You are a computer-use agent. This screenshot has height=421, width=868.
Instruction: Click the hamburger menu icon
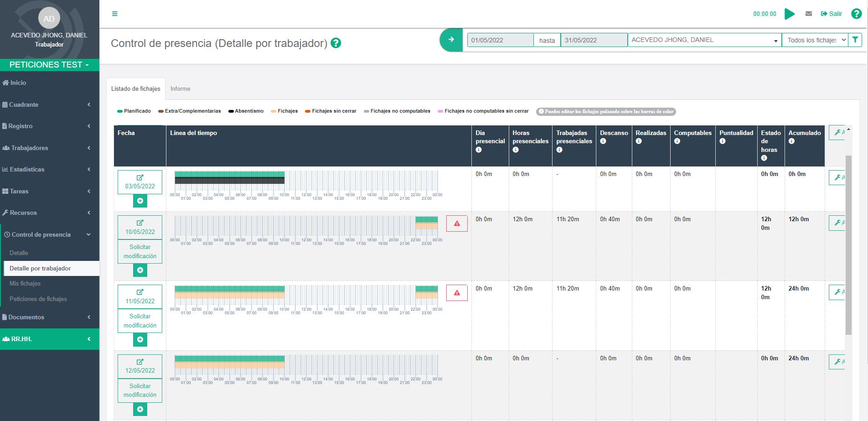point(115,14)
